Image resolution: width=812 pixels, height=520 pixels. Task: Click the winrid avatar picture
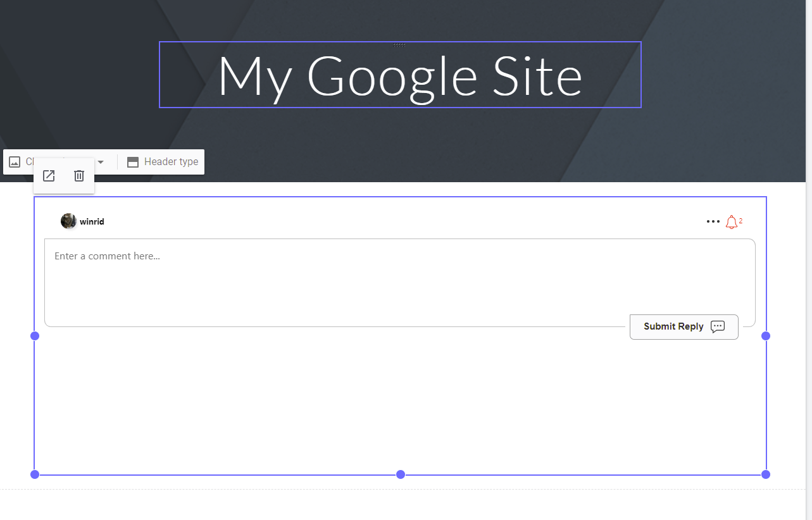(x=68, y=221)
